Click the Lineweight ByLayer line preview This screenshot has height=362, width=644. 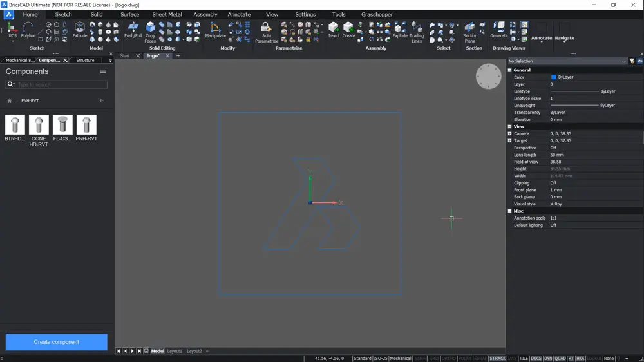[x=574, y=105]
